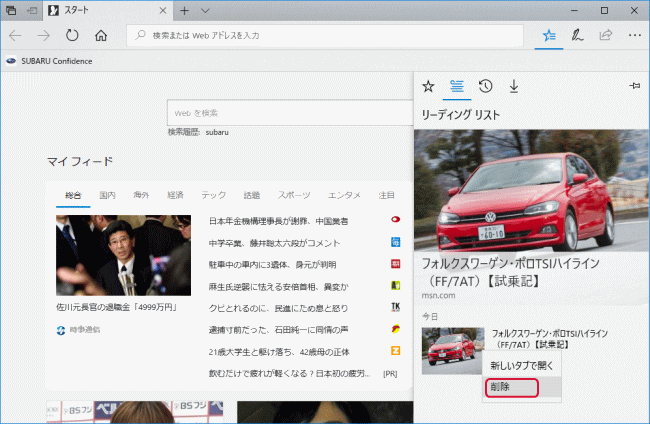This screenshot has width=650, height=424.
Task: Choose 新しいタブで開く from context menu
Action: (521, 366)
